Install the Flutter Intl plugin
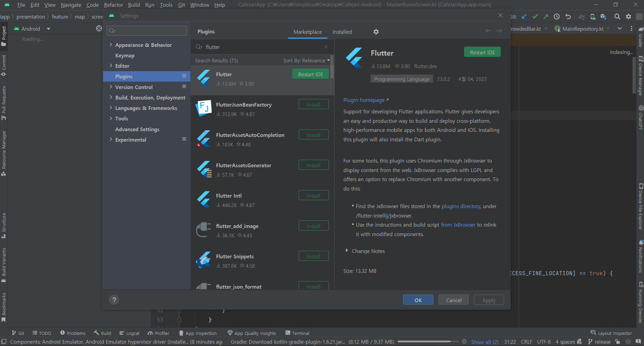The height and width of the screenshot is (346, 644). (313, 196)
